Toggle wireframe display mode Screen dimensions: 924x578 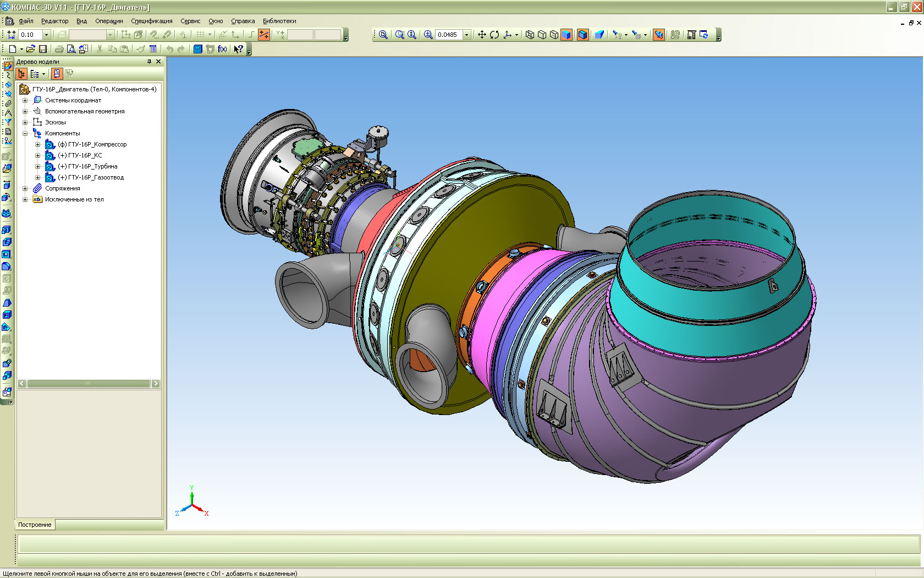coord(530,35)
